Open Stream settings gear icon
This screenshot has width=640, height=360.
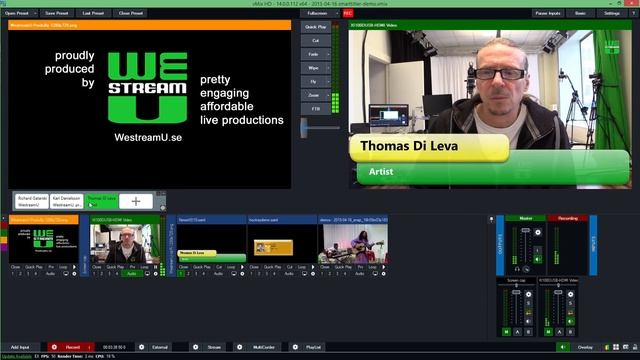click(x=196, y=347)
